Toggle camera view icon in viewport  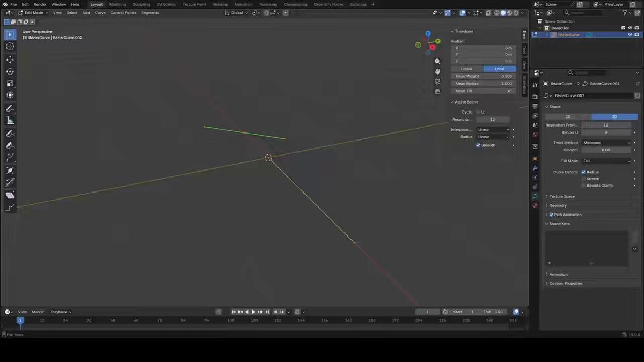click(437, 82)
